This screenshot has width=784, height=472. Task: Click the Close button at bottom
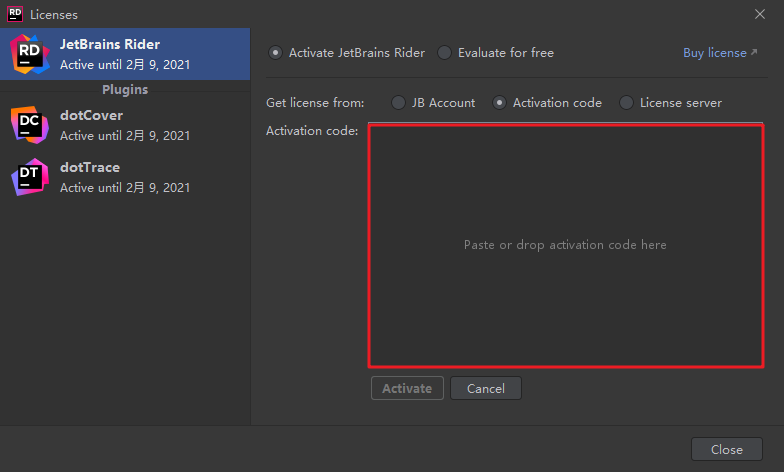click(x=726, y=449)
